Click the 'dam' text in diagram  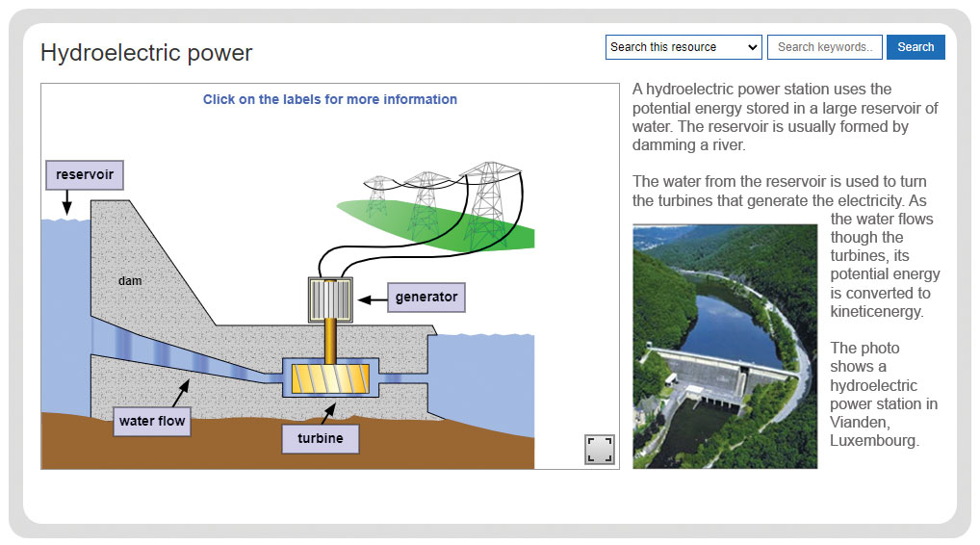(x=130, y=281)
